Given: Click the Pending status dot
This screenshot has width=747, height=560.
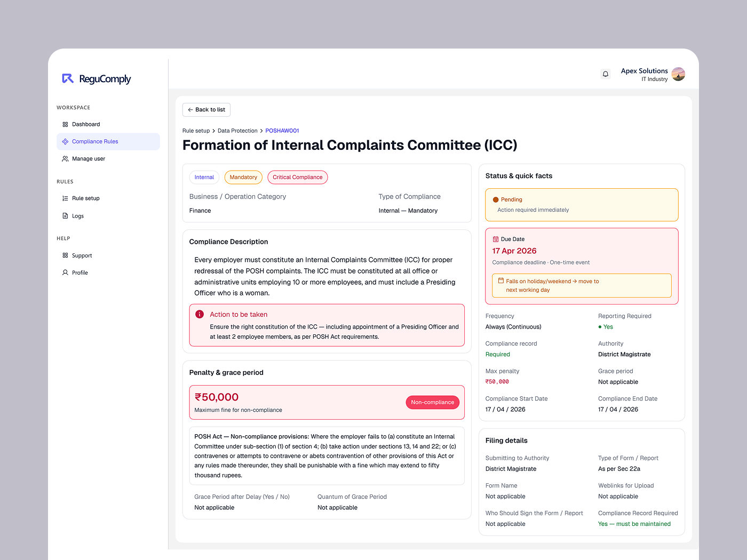Looking at the screenshot, I should click(x=496, y=199).
